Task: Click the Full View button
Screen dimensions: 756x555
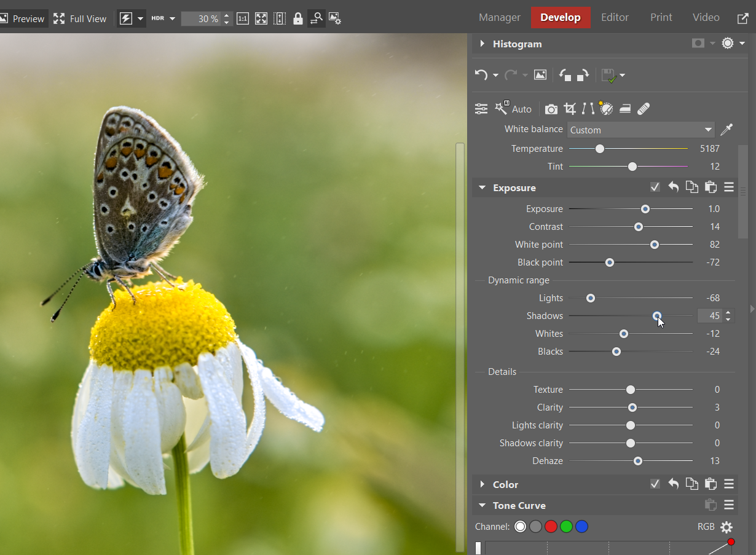Action: 80,18
